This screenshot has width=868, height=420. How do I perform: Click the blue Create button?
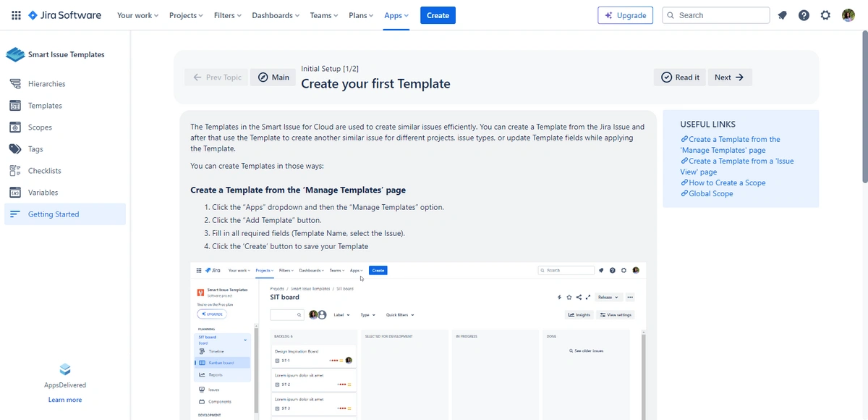pyautogui.click(x=438, y=15)
